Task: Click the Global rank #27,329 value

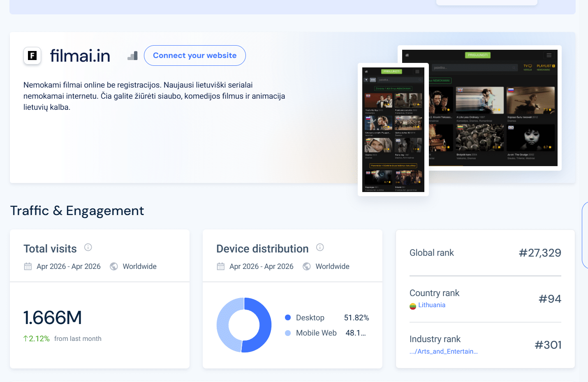Action: click(x=540, y=253)
